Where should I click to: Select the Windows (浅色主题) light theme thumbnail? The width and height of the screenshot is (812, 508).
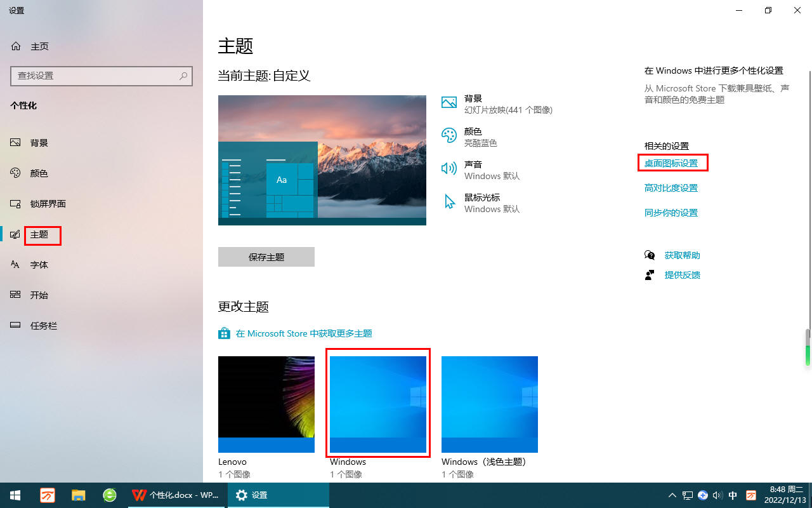coord(490,404)
